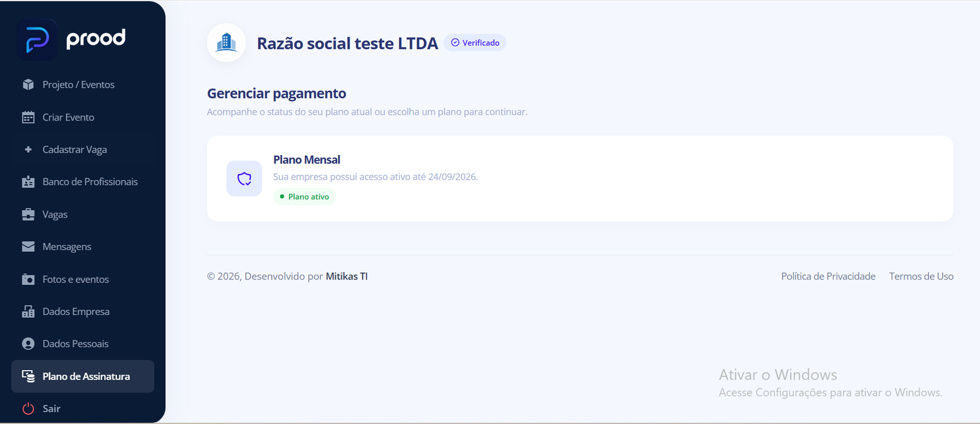
Task: Click the prood wordmark text
Action: click(96, 39)
